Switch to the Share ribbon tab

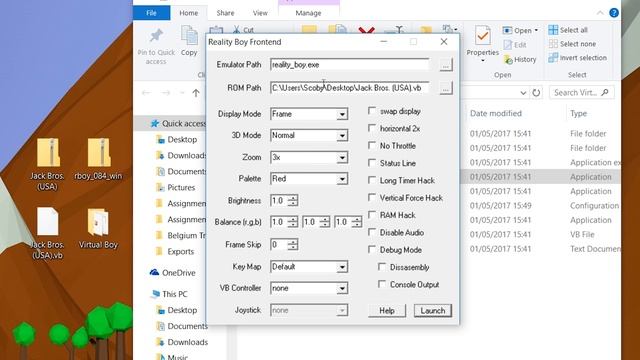click(225, 13)
